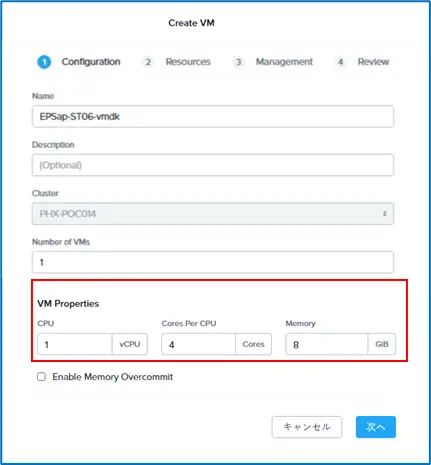Open the Cluster dropdown PHX-POC014
431x465 pixels.
click(213, 214)
